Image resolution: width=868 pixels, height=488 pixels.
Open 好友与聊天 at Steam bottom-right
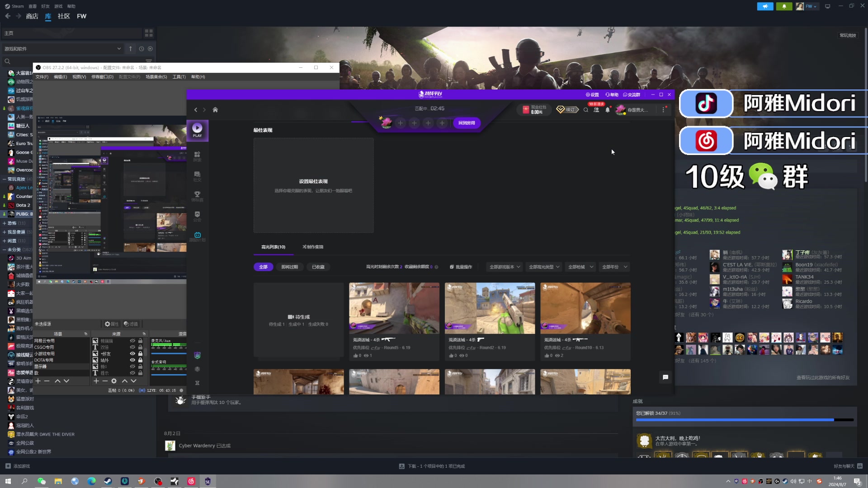click(x=848, y=466)
